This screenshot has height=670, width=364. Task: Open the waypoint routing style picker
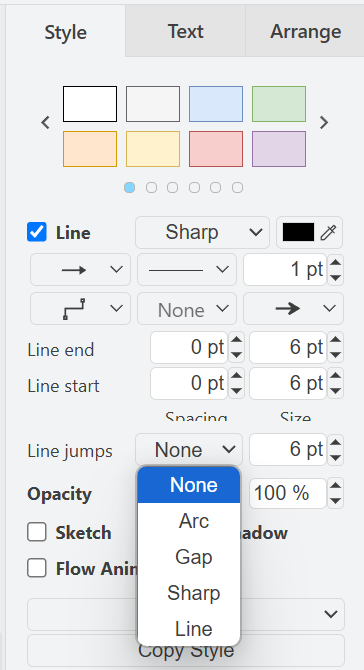(x=80, y=309)
